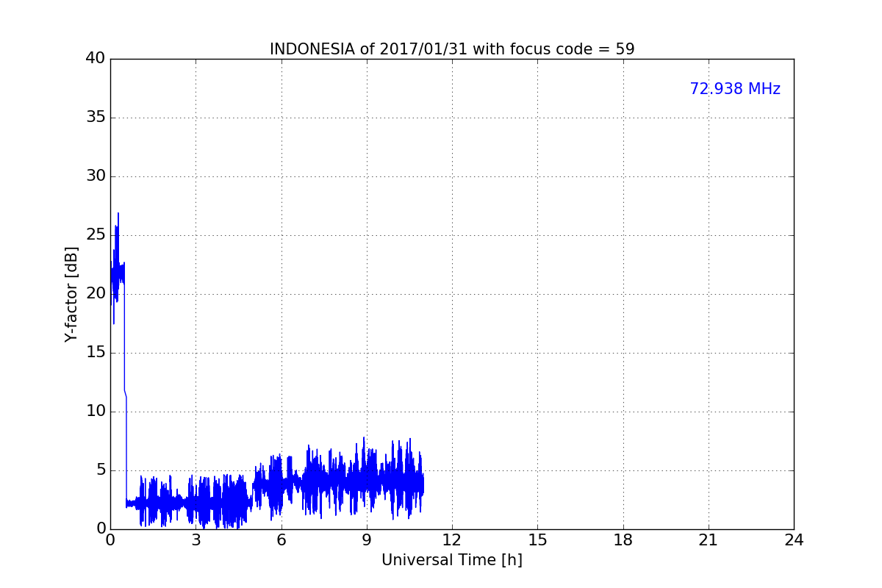Click the Y-factor [dB] axis label
The width and height of the screenshot is (882, 588).
point(71,294)
